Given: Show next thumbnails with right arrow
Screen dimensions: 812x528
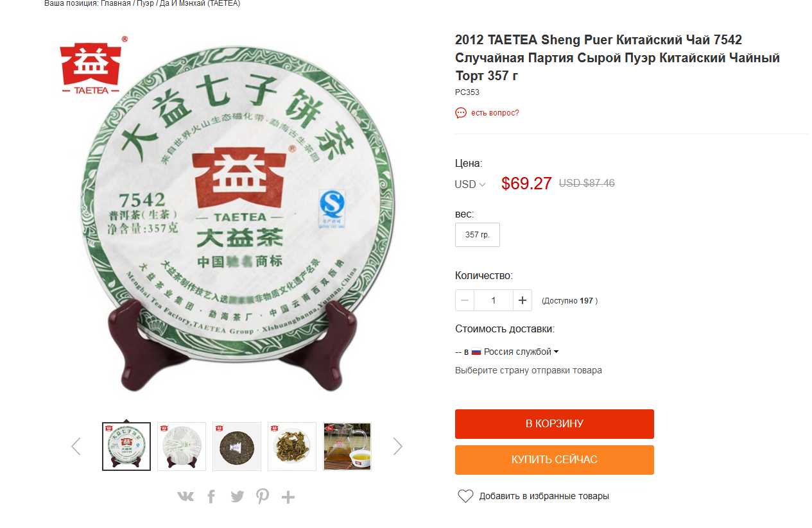Looking at the screenshot, I should tap(398, 447).
